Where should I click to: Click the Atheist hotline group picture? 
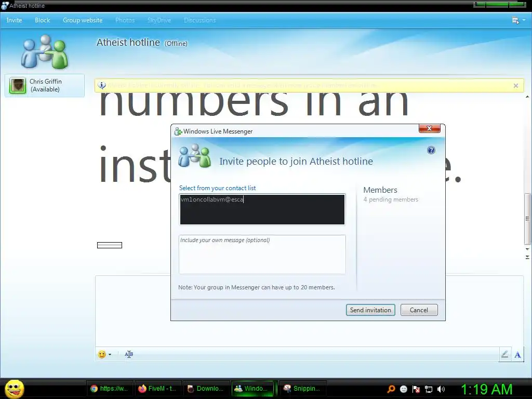coord(45,51)
